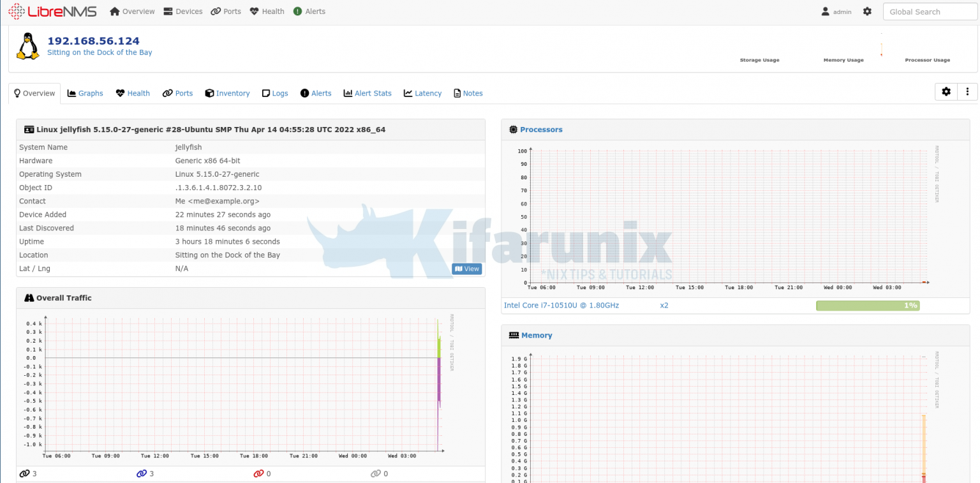
Task: Select the Health heart icon in top navigation
Action: tap(253, 11)
